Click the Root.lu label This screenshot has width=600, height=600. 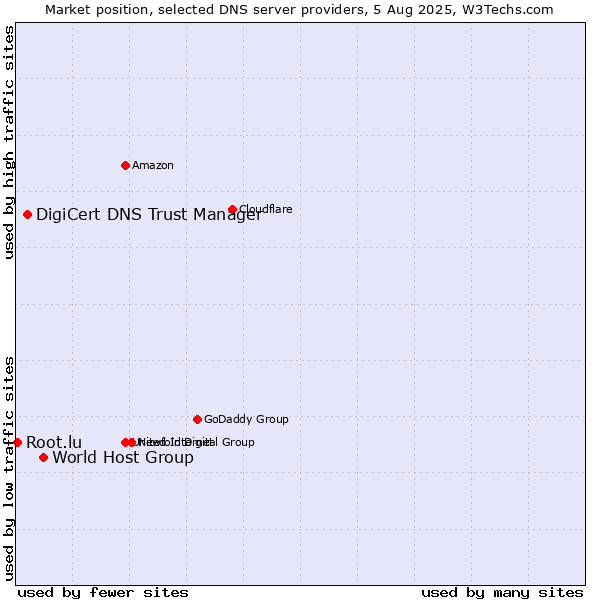point(54,442)
